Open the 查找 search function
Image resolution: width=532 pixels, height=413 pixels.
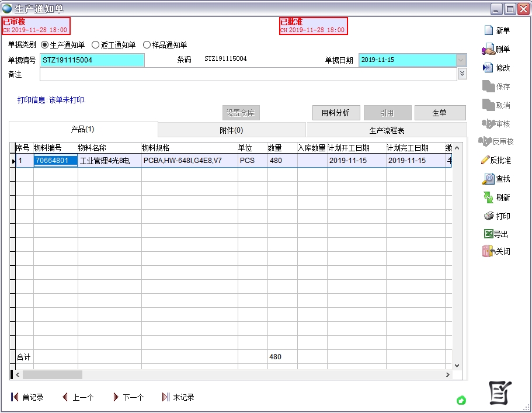[x=496, y=179]
